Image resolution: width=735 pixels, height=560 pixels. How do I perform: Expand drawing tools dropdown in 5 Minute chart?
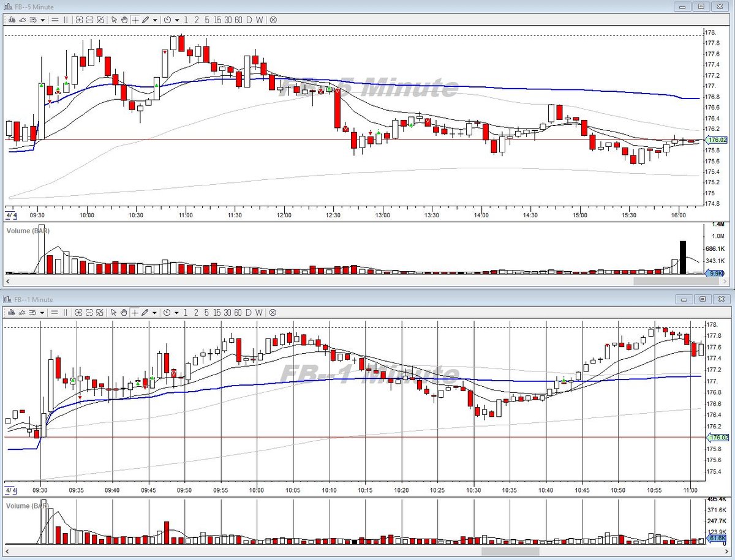155,20
